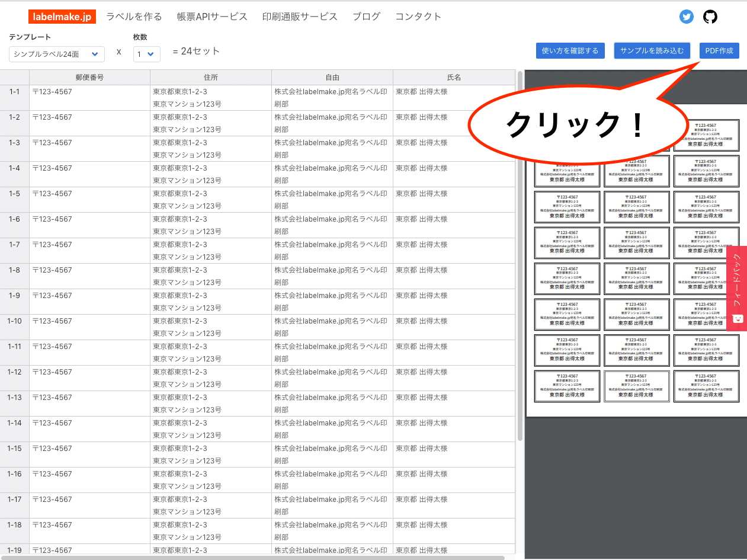Open the シンプルラベル24面 template dropdown
The height and width of the screenshot is (560, 747).
click(56, 53)
